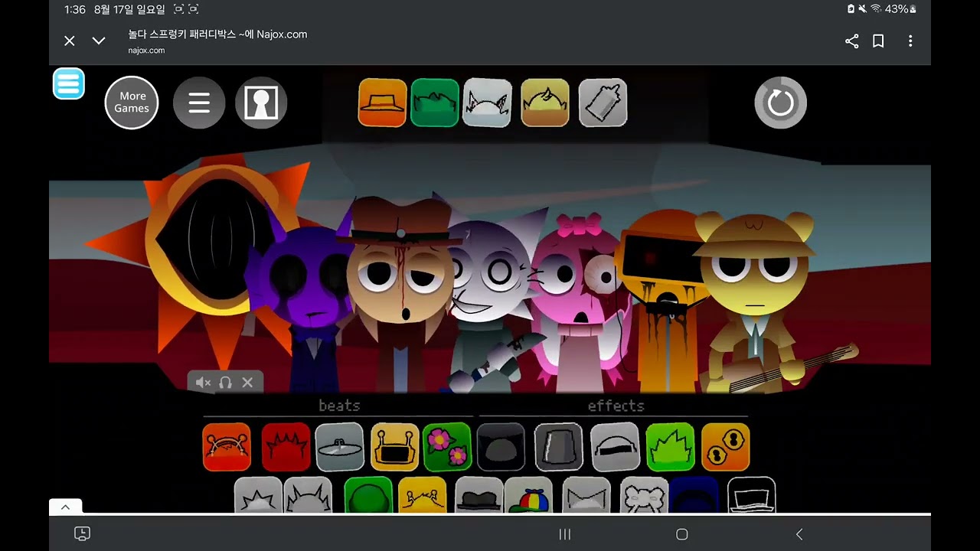Click the More Games button
Screen dimensions: 980x551
(x=132, y=103)
